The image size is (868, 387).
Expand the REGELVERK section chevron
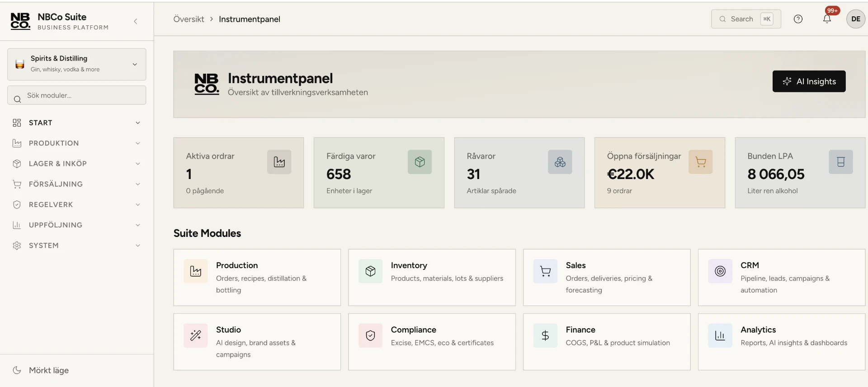coord(137,205)
